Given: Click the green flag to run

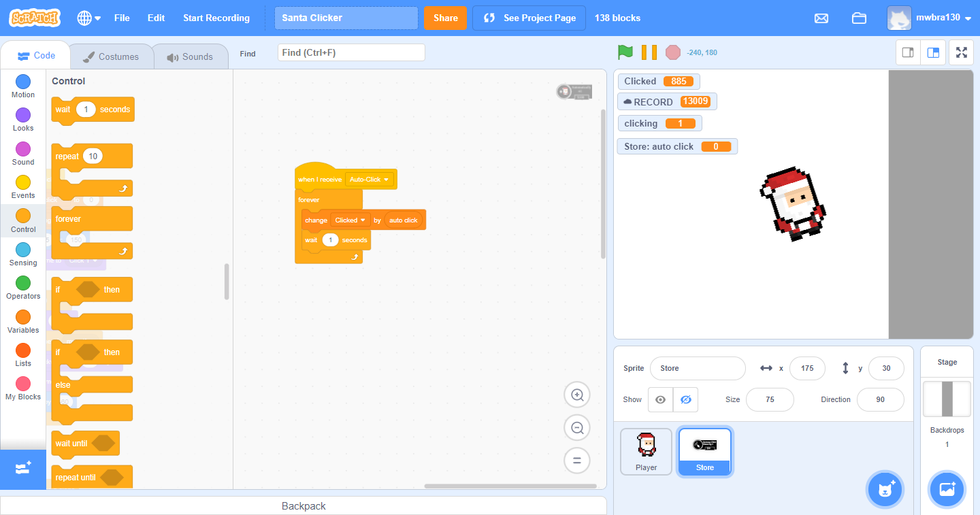Looking at the screenshot, I should click(625, 52).
